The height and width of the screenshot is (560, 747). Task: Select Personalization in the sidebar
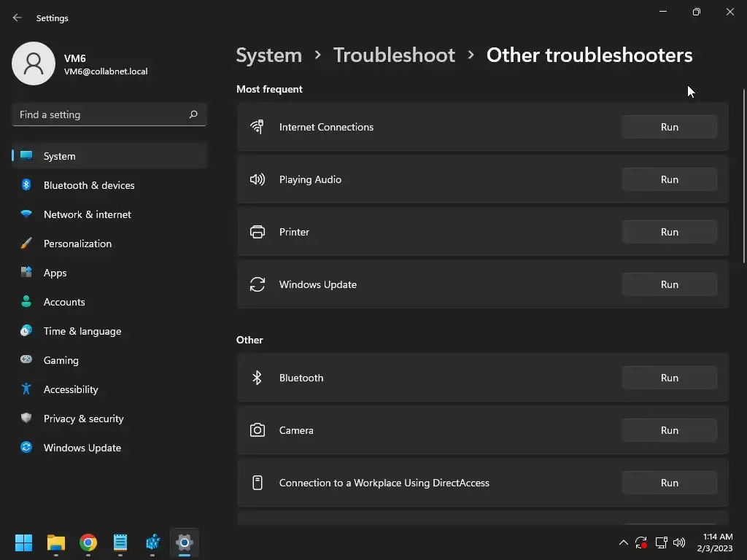pyautogui.click(x=109, y=244)
